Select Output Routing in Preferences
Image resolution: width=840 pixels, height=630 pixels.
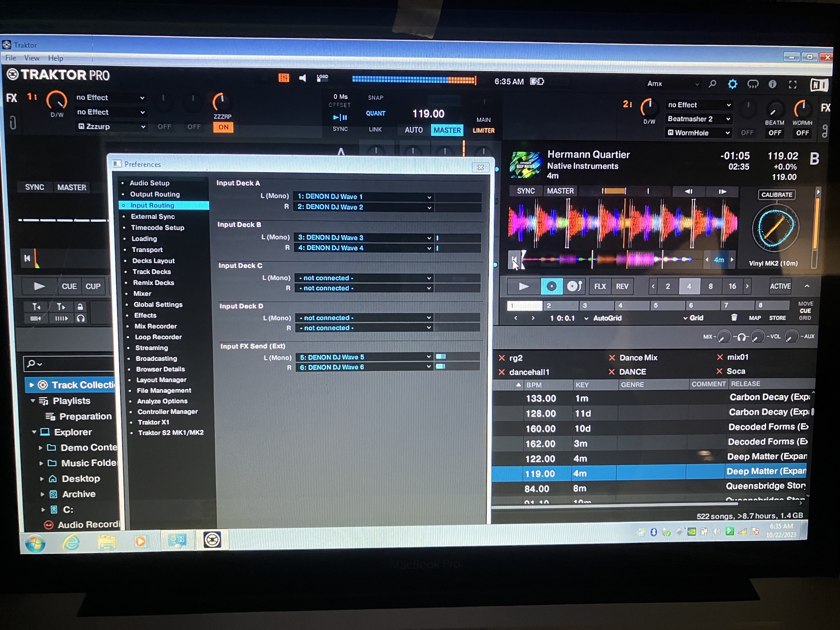[155, 194]
